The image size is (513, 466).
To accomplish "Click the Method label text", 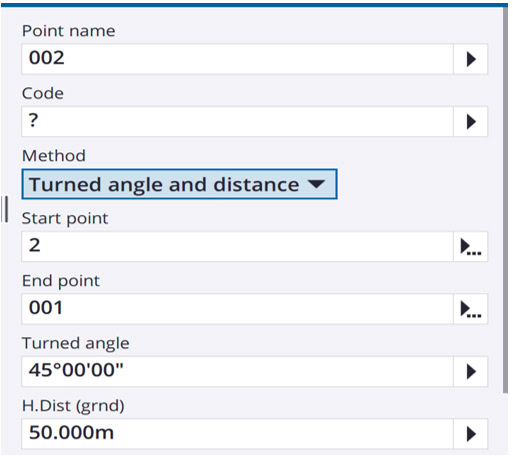I will coord(54,157).
